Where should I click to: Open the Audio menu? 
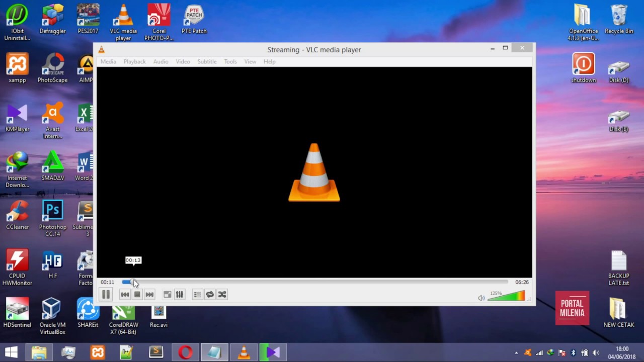[160, 61]
